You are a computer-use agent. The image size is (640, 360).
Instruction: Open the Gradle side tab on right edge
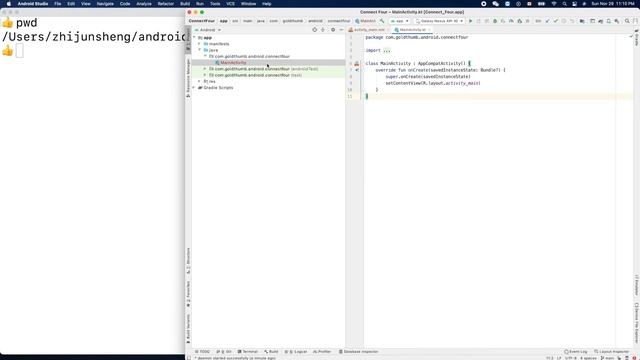click(x=636, y=38)
